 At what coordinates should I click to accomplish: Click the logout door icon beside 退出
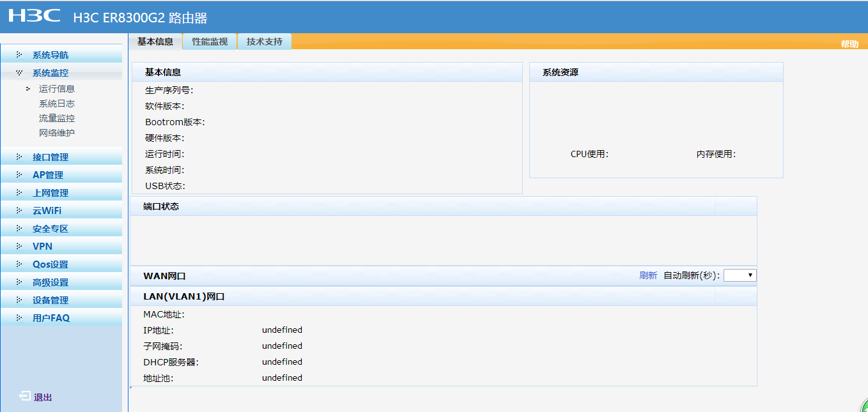[x=24, y=397]
